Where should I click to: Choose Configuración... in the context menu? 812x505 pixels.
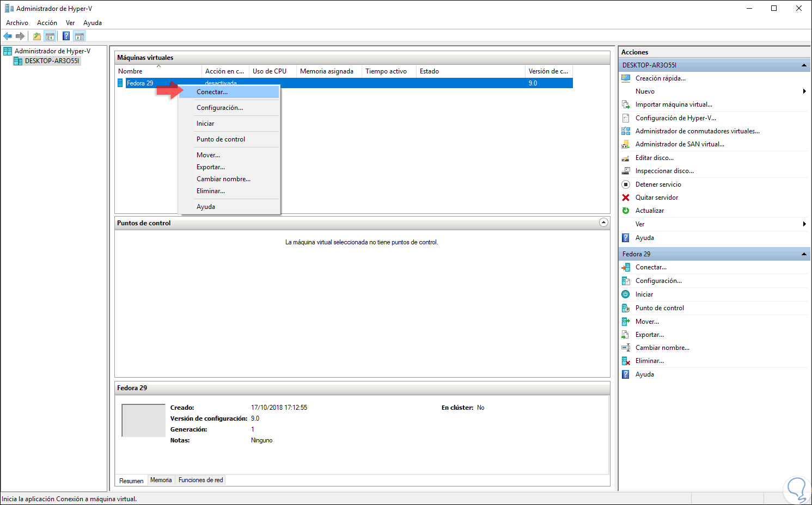click(229, 108)
